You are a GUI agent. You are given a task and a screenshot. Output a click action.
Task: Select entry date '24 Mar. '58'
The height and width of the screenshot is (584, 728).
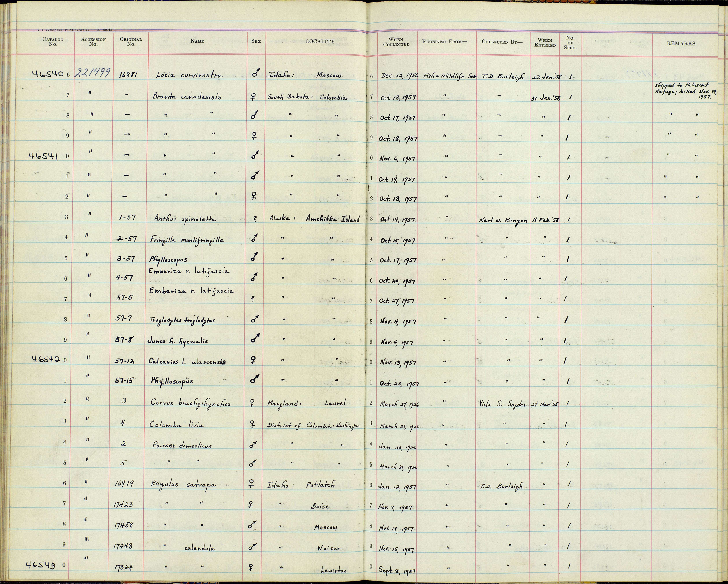click(545, 404)
